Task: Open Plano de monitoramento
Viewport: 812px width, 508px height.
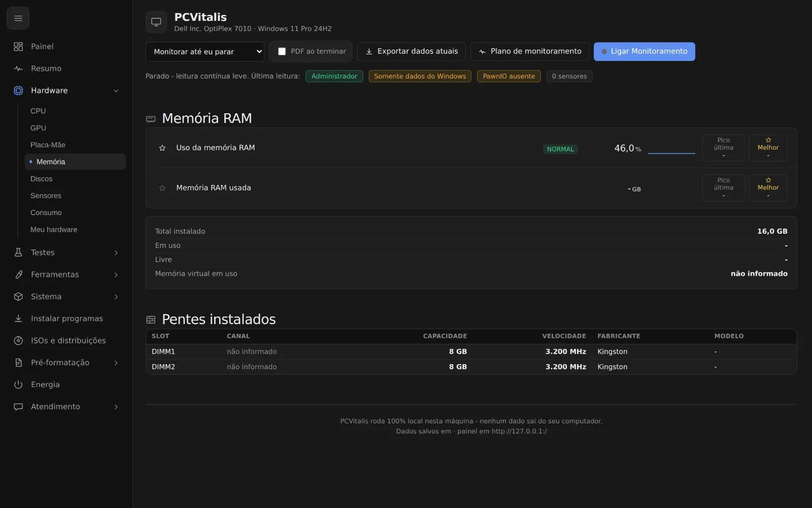Action: 530,51
